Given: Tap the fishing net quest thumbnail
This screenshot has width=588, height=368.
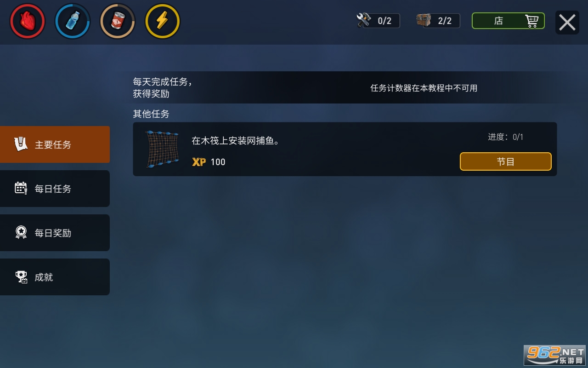Looking at the screenshot, I should point(162,149).
